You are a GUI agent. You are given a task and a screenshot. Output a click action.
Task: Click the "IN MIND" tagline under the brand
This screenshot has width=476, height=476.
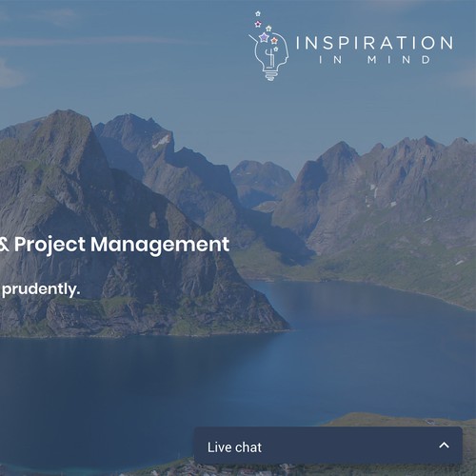(375, 60)
